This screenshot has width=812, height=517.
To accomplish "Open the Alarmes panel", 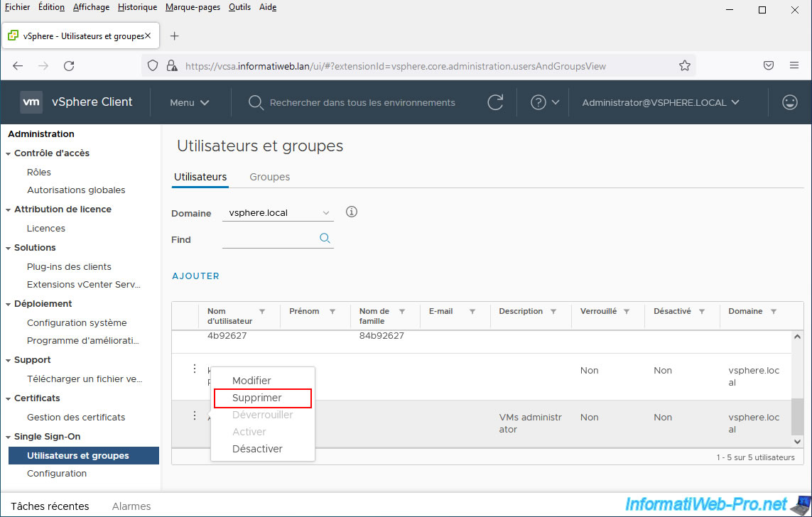I will click(x=131, y=506).
